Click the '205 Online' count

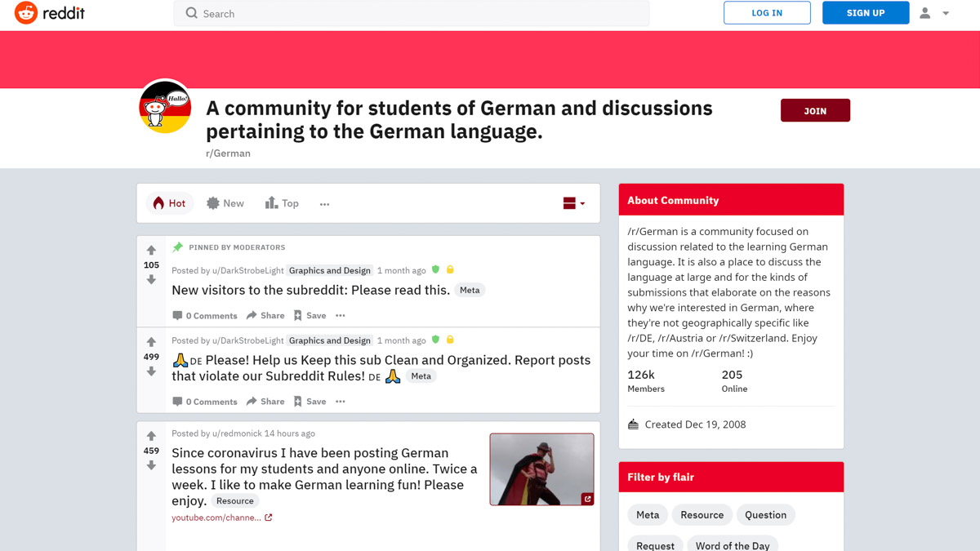734,380
